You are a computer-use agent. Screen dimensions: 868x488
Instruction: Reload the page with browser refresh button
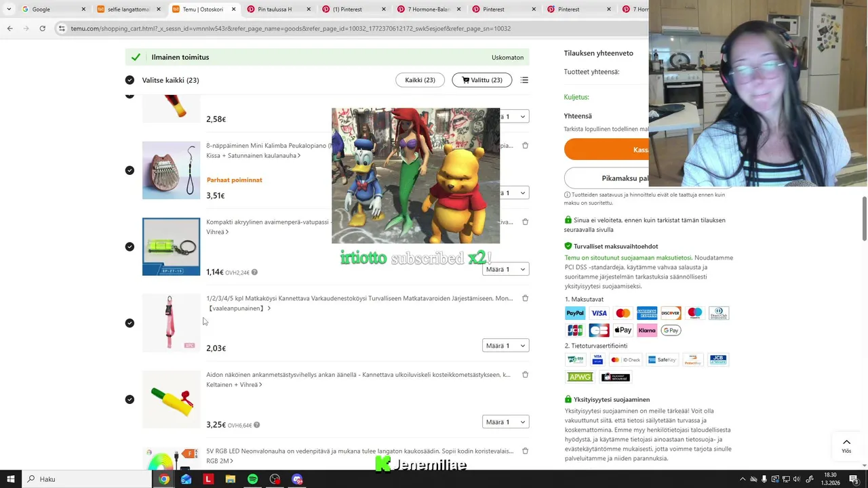[x=42, y=28]
